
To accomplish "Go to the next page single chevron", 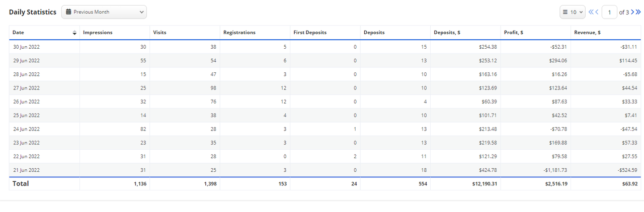I will pyautogui.click(x=633, y=12).
